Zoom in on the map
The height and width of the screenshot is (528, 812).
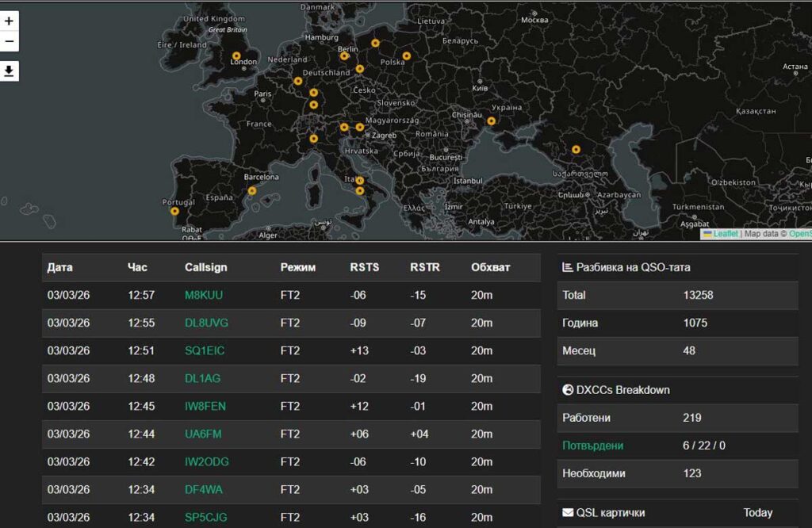pos(10,21)
